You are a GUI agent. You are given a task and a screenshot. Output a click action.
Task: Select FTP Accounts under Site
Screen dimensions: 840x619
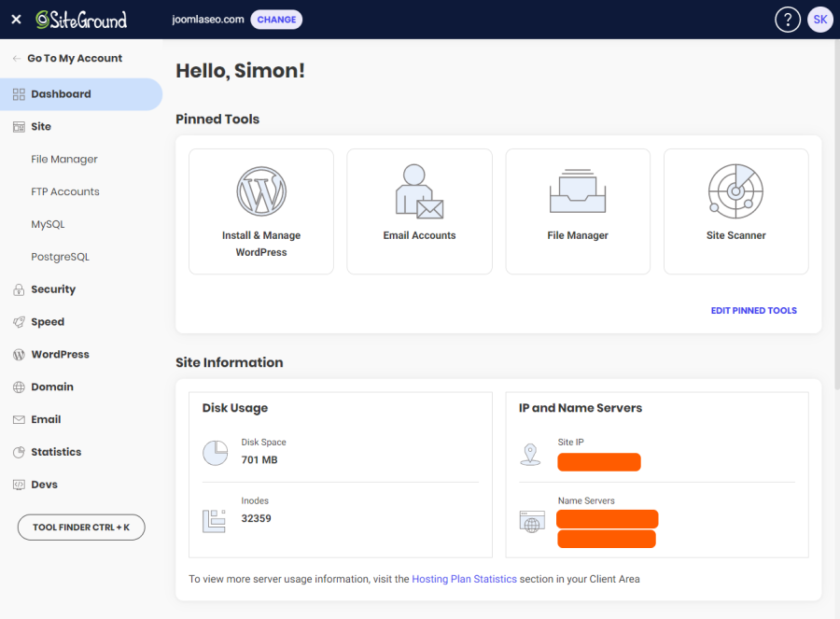66,191
